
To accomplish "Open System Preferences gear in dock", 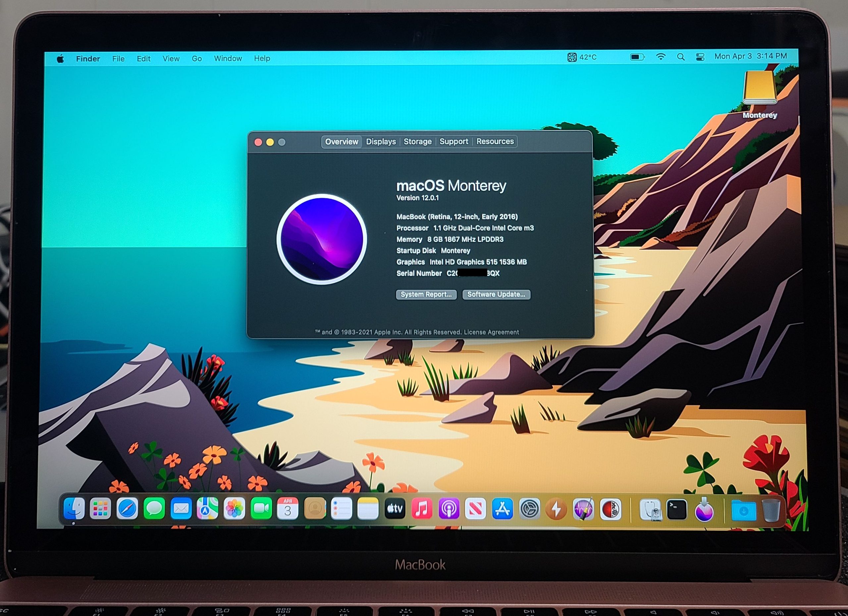I will point(529,509).
